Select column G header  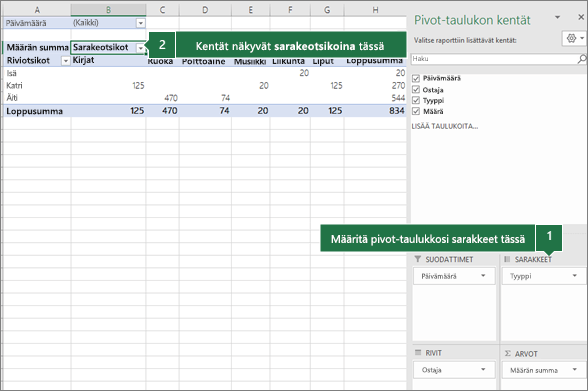(327, 10)
